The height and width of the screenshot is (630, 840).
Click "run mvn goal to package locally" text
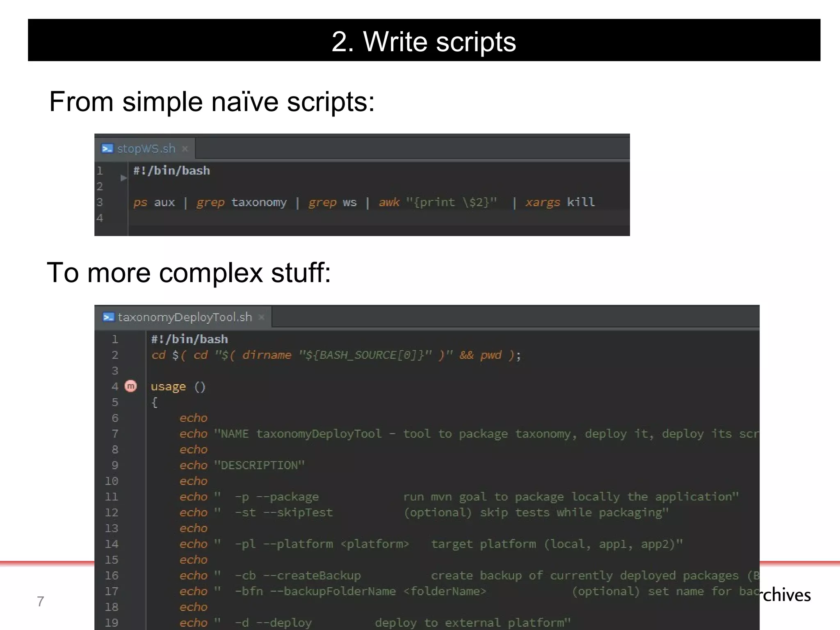click(x=511, y=497)
